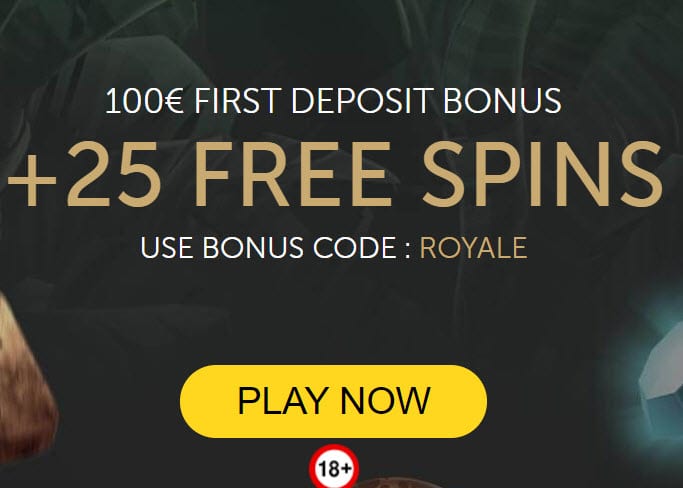Click the word BONUS in top heading
Image resolution: width=683 pixels, height=488 pixels.
click(x=502, y=101)
